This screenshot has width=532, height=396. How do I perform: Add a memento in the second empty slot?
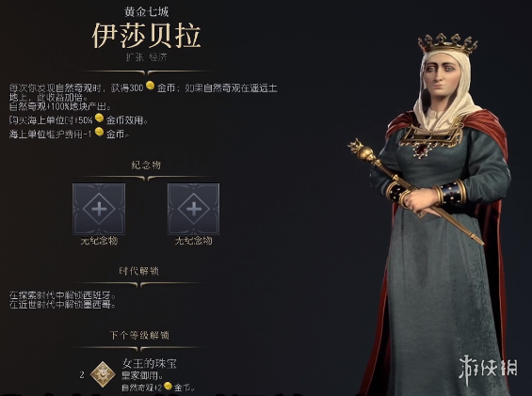(x=193, y=209)
